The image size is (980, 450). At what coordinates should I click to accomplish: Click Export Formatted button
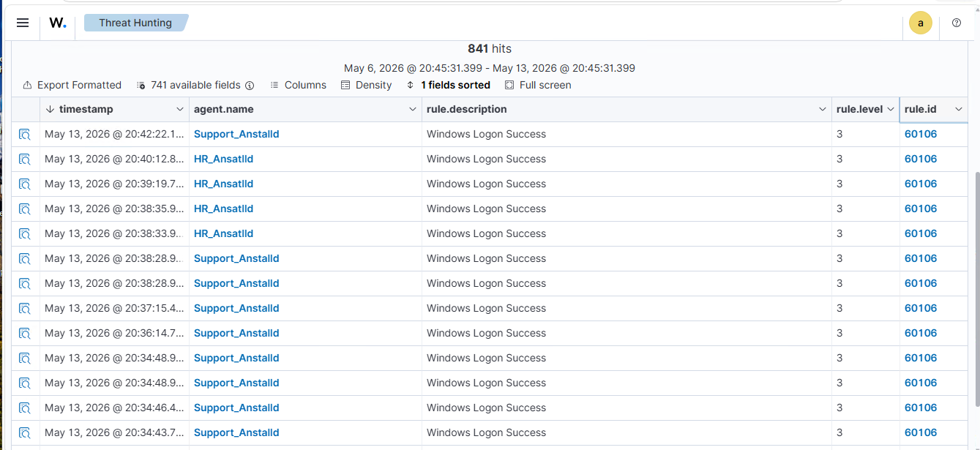(x=72, y=85)
